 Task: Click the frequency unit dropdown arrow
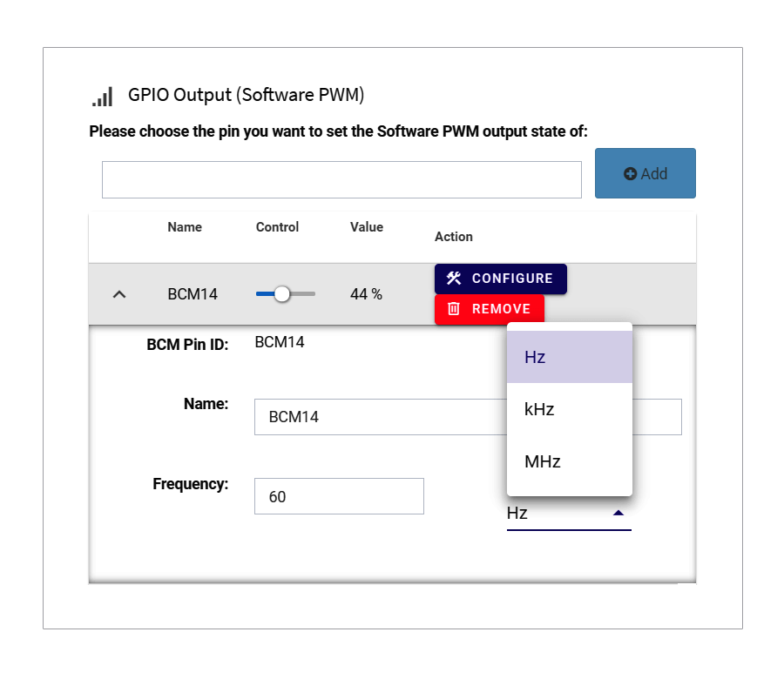point(618,513)
